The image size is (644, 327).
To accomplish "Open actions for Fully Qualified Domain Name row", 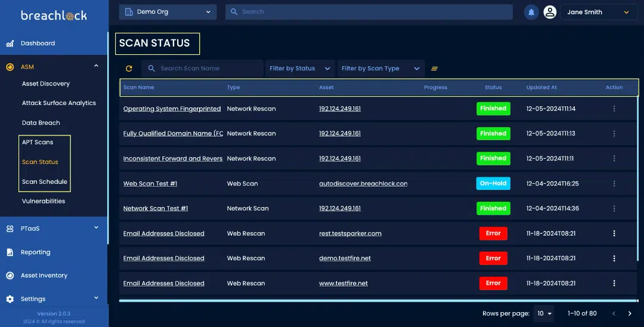I will click(614, 134).
